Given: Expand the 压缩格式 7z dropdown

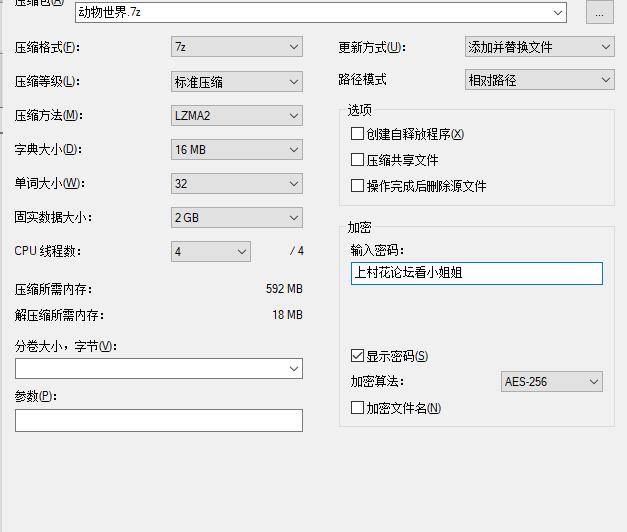Looking at the screenshot, I should pyautogui.click(x=237, y=47).
